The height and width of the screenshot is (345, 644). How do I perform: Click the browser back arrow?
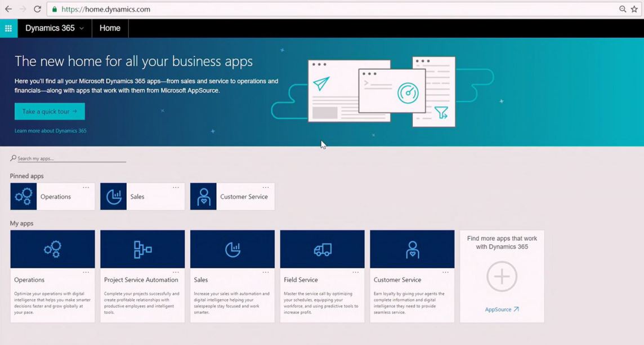[8, 9]
